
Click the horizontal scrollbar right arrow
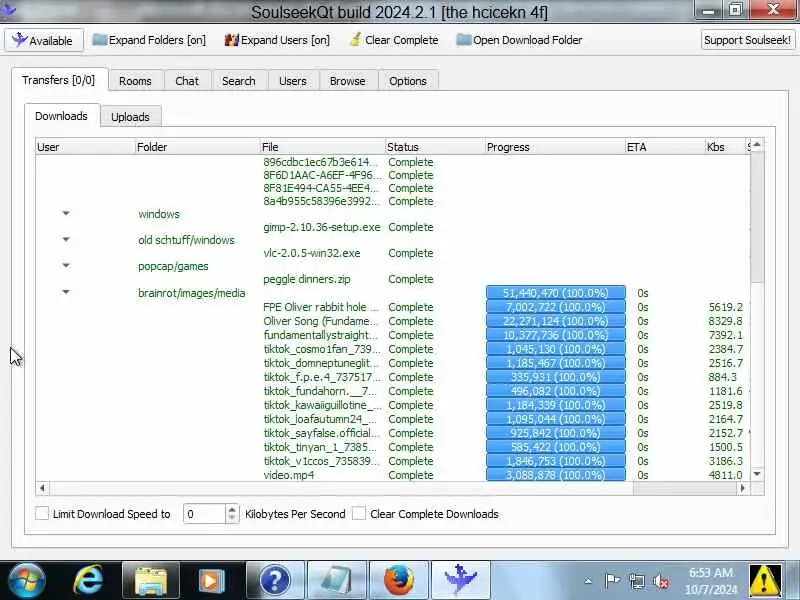point(743,488)
